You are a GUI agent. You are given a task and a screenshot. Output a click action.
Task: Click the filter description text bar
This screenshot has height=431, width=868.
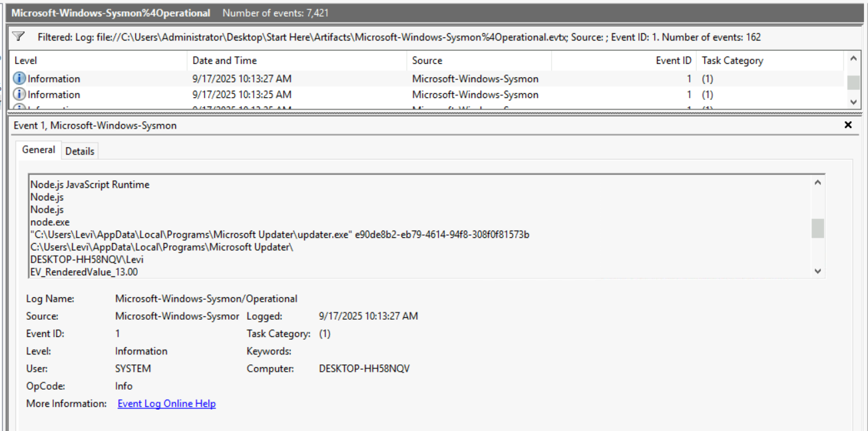[x=399, y=37]
